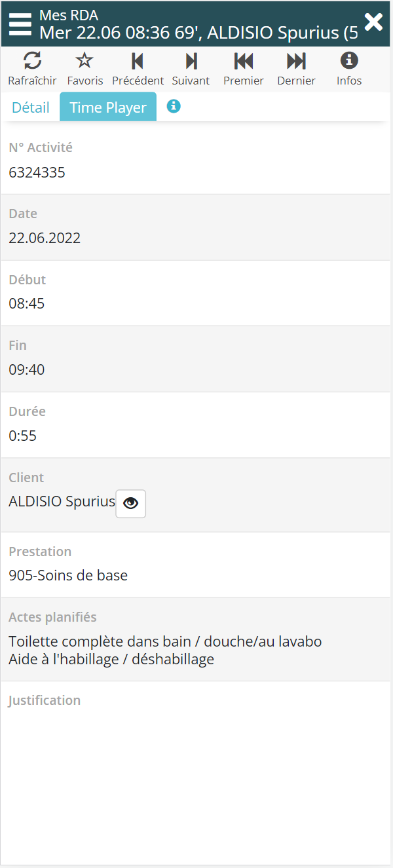Click blue info icon beside Time Player

tap(173, 106)
